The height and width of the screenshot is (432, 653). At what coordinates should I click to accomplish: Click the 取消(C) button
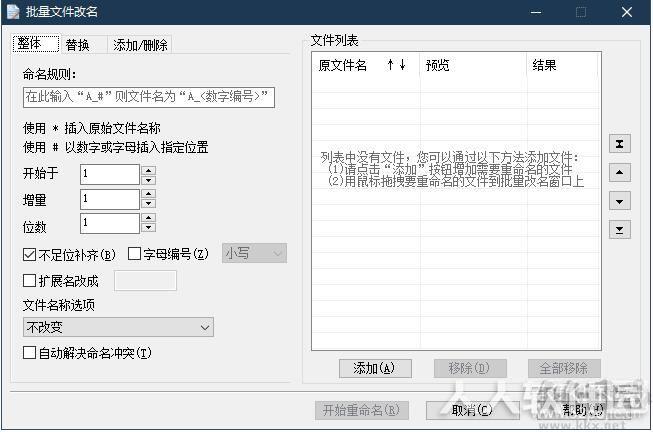473,410
